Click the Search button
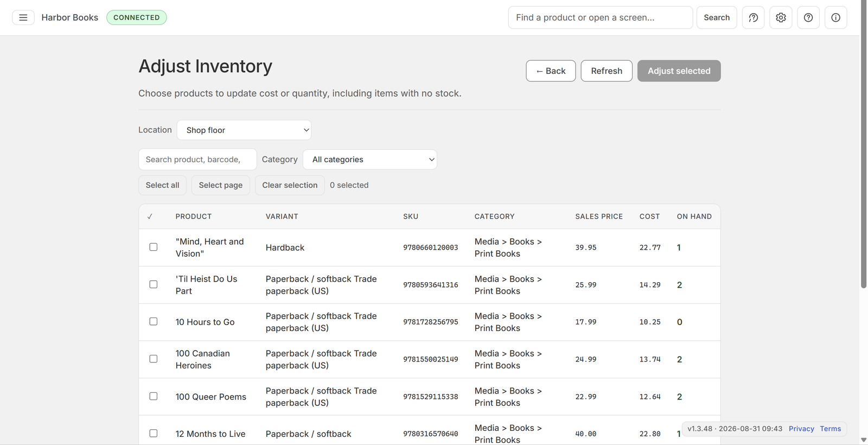 pyautogui.click(x=717, y=17)
